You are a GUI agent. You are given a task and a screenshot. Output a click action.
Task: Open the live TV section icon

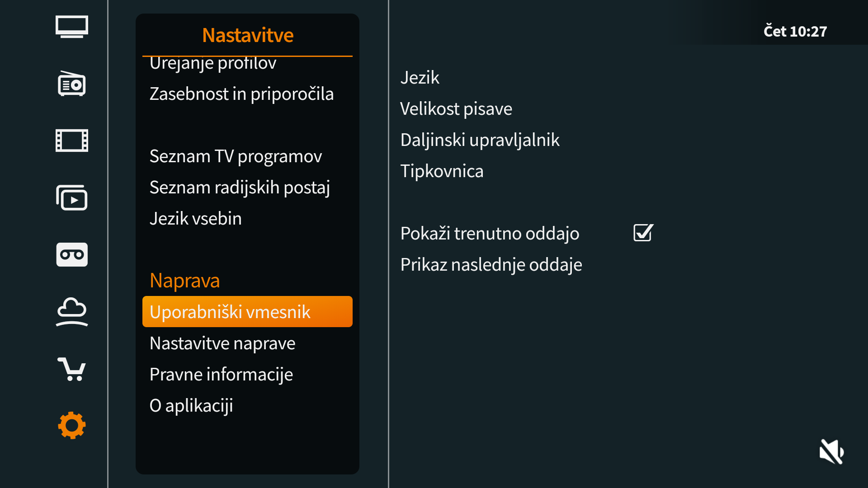coord(72,27)
